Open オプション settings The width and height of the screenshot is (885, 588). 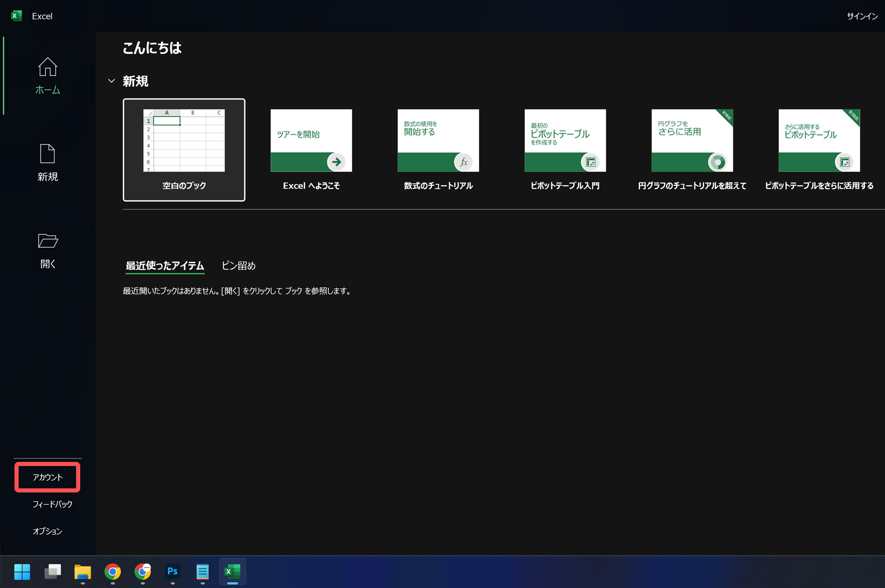pyautogui.click(x=48, y=531)
